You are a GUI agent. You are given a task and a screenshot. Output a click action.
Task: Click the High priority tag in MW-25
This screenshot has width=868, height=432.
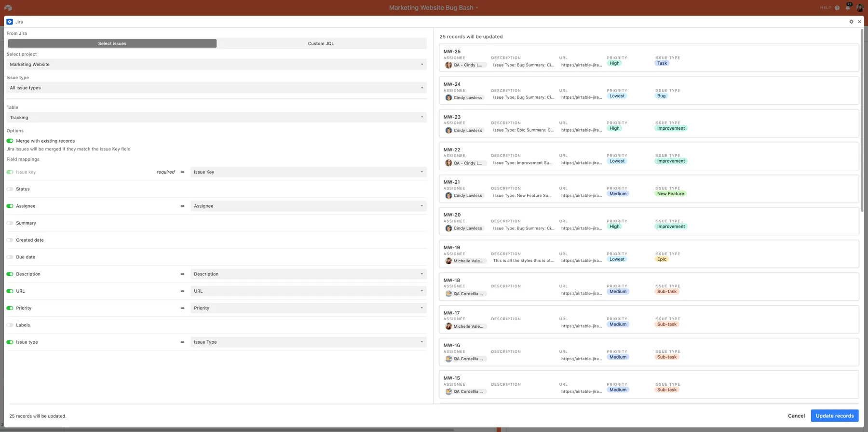(614, 63)
